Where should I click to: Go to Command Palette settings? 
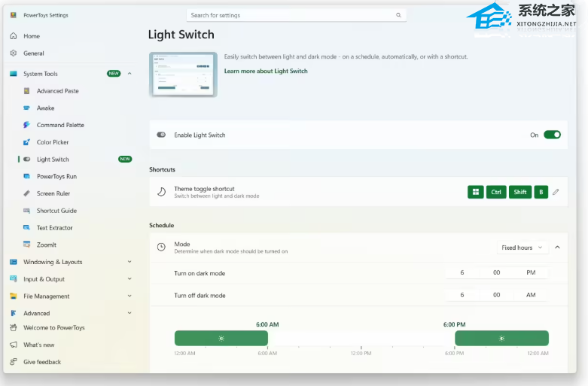[x=60, y=125]
